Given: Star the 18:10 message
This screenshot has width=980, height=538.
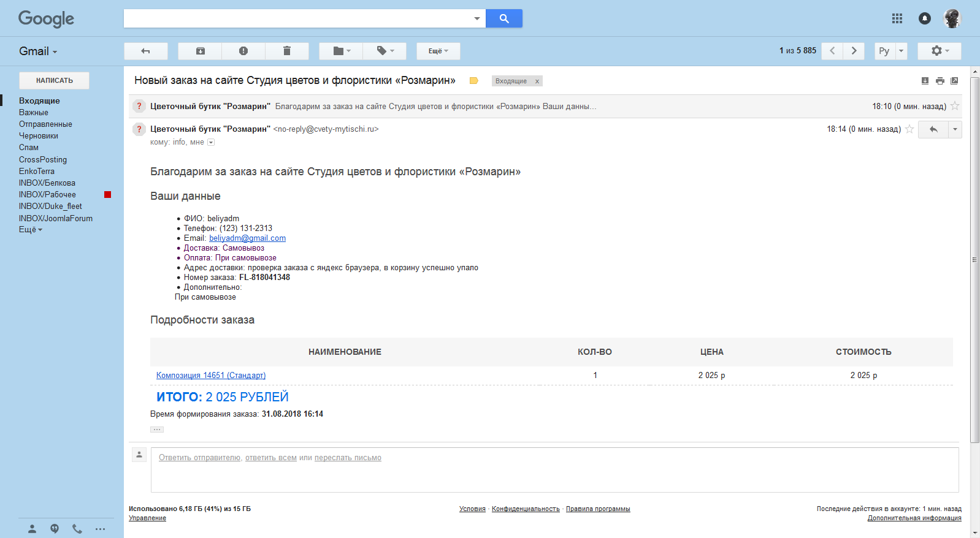Looking at the screenshot, I should click(955, 106).
